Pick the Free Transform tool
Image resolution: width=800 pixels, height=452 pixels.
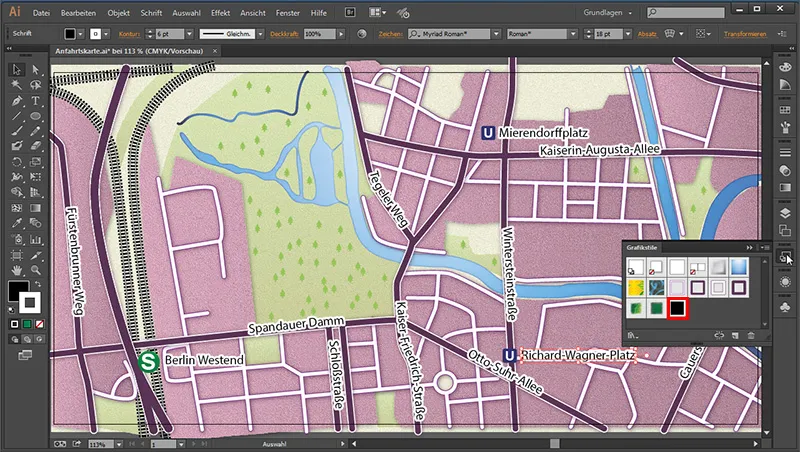point(35,177)
